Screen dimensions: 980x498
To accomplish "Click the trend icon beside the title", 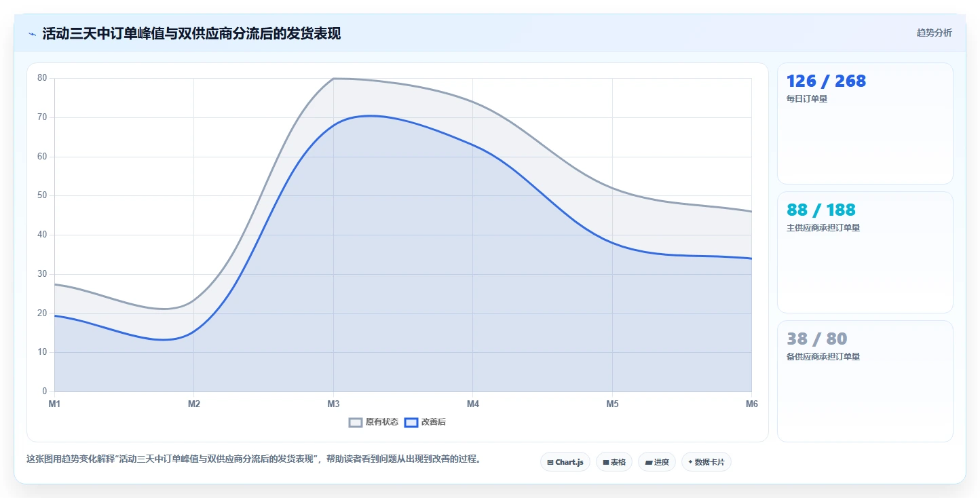I will (x=32, y=33).
